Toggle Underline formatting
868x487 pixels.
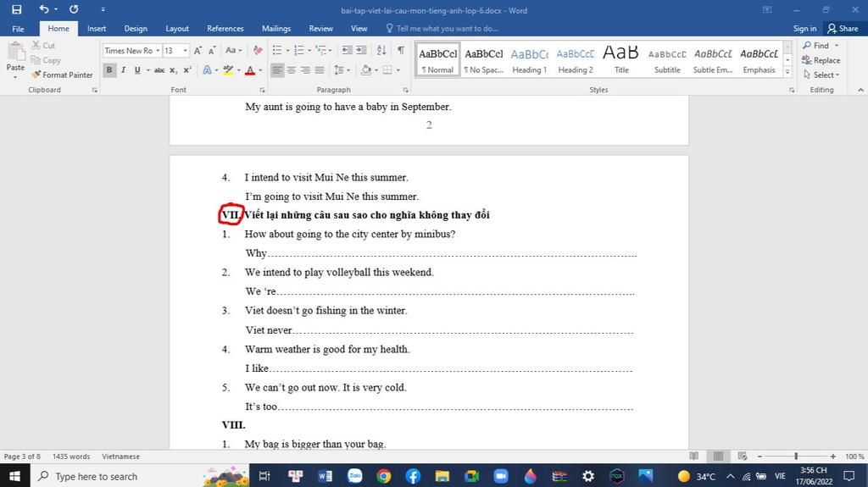(137, 69)
